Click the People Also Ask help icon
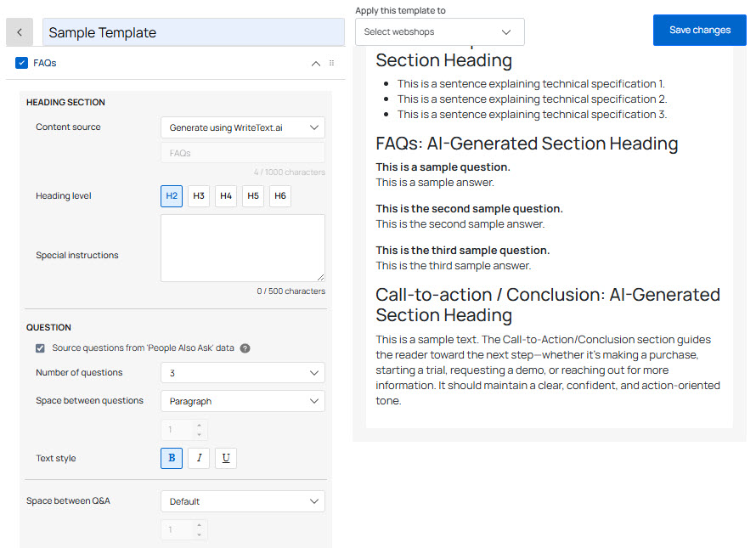756x548 pixels. 245,348
